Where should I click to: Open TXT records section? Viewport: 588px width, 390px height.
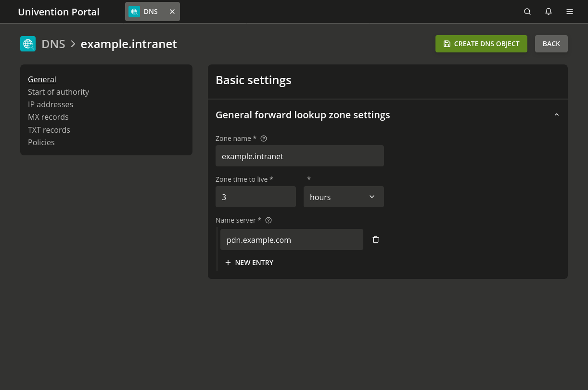49,130
